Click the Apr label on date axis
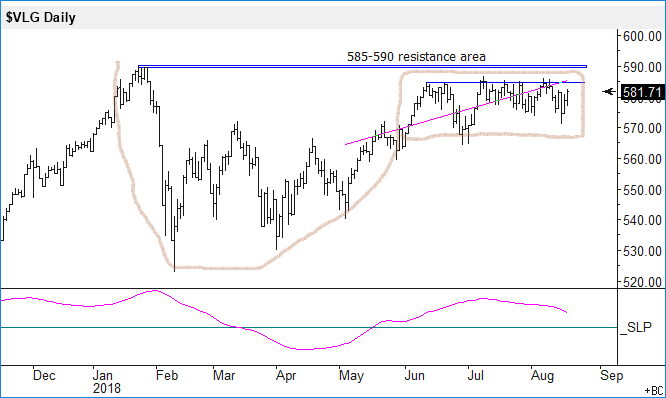This screenshot has height=398, width=666. pyautogui.click(x=285, y=376)
